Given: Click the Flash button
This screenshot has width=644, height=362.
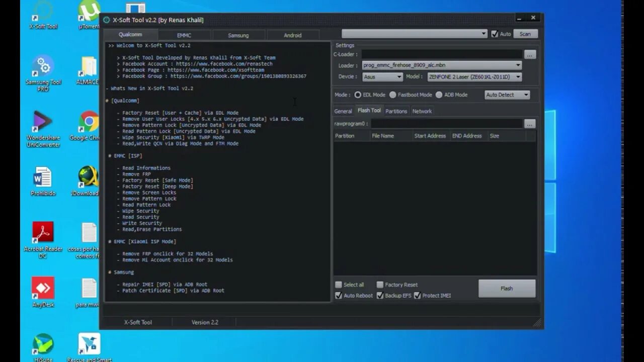Looking at the screenshot, I should pos(507,289).
